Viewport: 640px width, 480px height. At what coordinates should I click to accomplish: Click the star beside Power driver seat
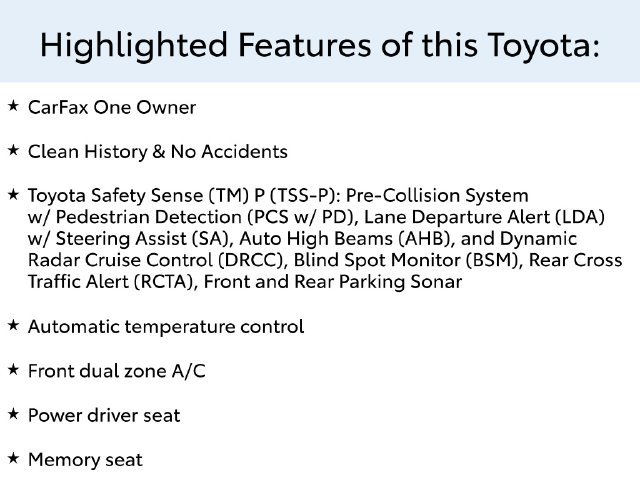click(x=13, y=414)
